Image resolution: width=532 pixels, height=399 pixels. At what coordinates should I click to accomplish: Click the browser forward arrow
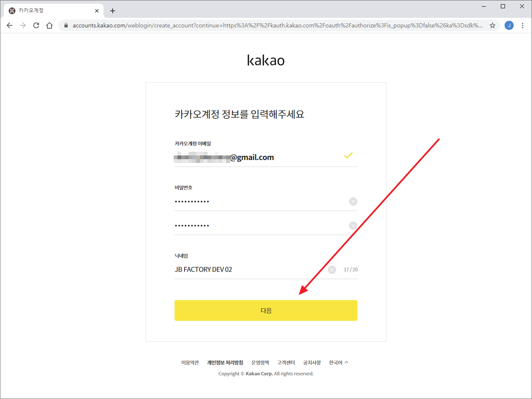(x=23, y=25)
